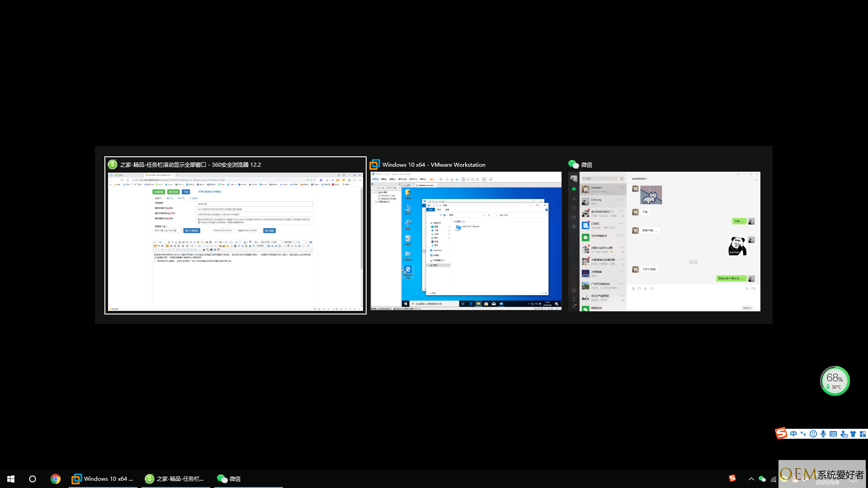Select the 360 browser window thumbnail

coord(235,241)
